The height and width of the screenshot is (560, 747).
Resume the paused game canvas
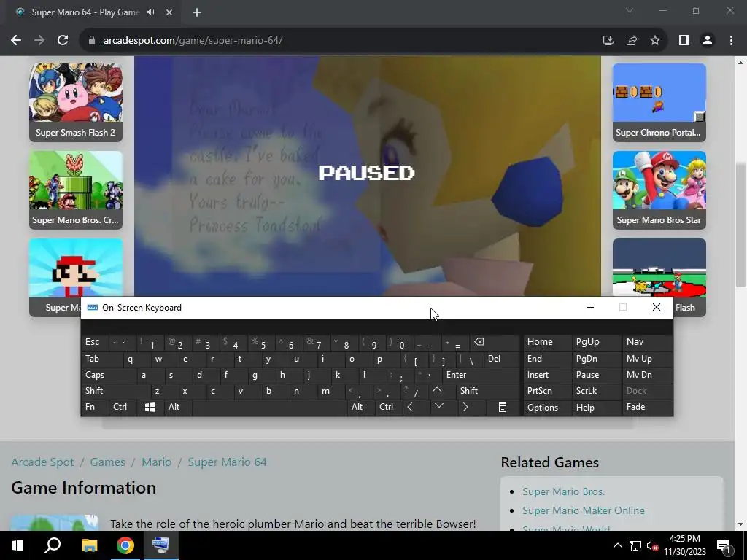[x=368, y=176]
